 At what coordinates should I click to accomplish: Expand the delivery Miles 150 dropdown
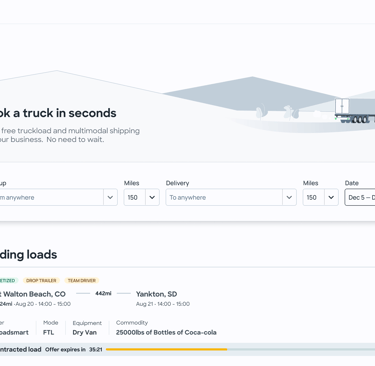[x=331, y=197]
